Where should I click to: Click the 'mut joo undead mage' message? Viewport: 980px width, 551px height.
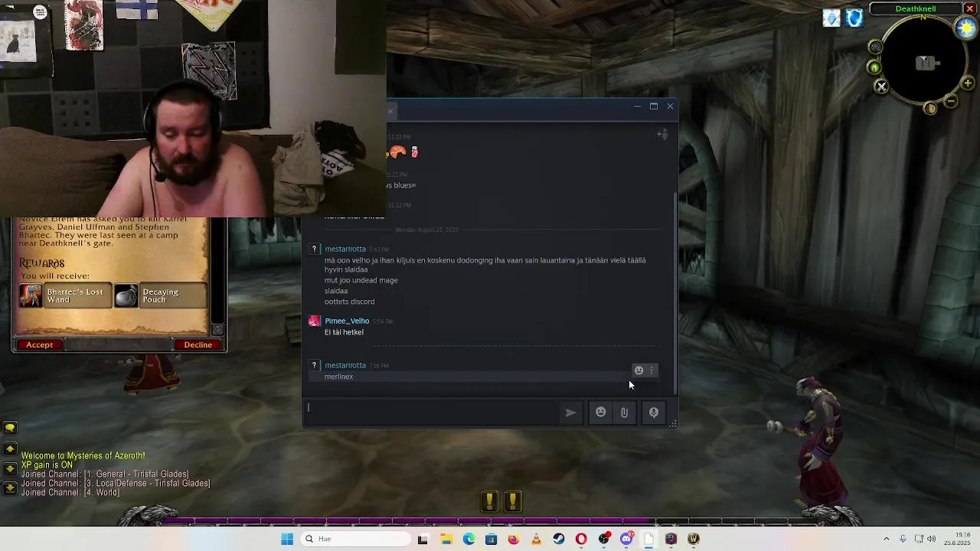(361, 280)
